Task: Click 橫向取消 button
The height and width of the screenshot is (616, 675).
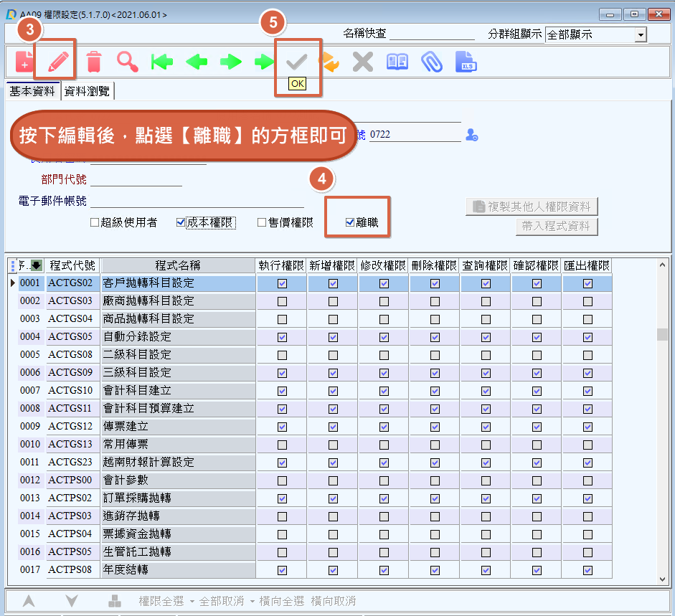Action: click(x=333, y=601)
